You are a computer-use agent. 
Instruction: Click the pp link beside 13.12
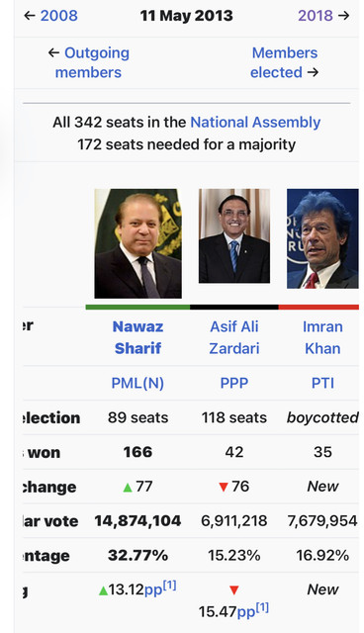click(153, 590)
